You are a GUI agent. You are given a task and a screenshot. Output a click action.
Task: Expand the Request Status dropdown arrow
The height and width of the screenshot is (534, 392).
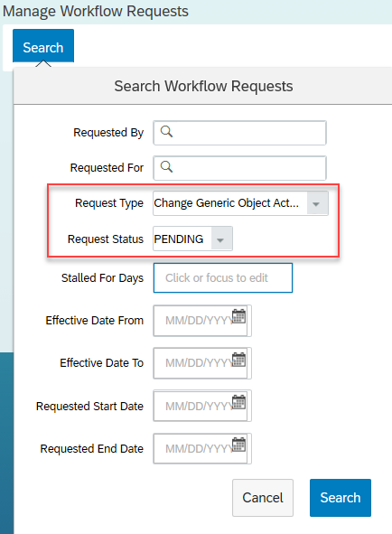point(221,239)
